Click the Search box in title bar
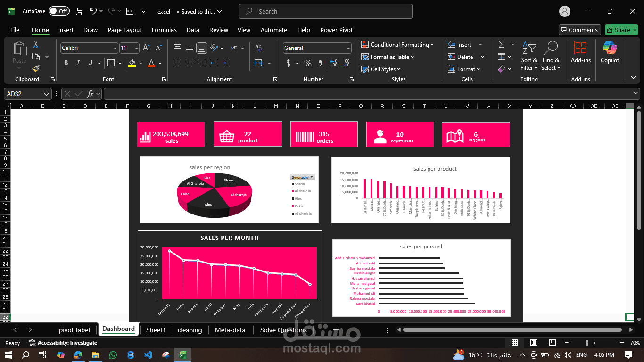 [326, 11]
